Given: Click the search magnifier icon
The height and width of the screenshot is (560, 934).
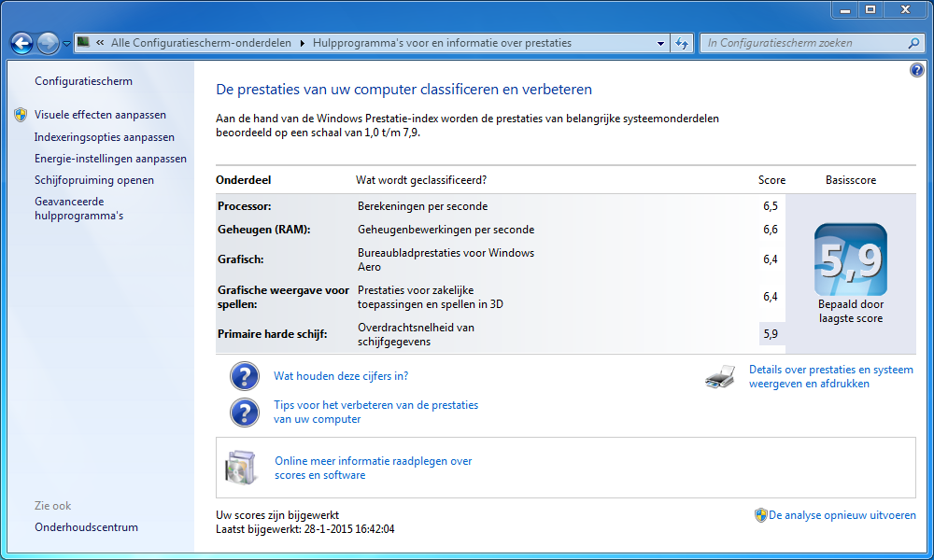Looking at the screenshot, I should coord(913,43).
